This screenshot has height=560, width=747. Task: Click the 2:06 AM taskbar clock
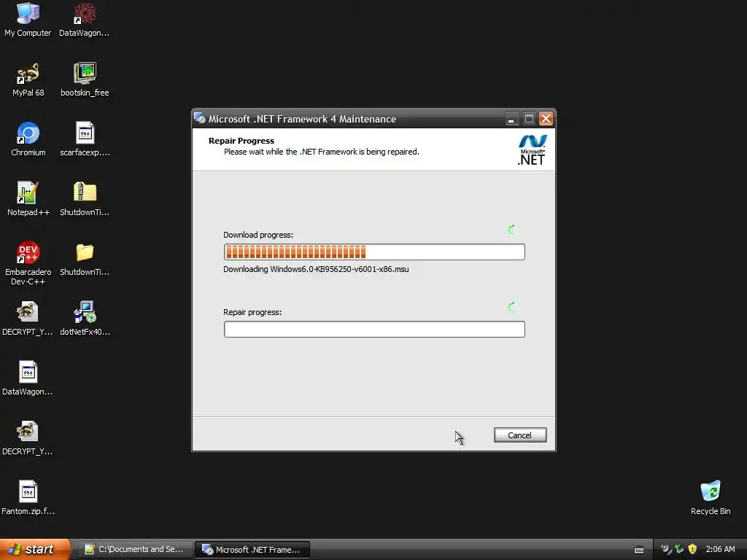[720, 549]
